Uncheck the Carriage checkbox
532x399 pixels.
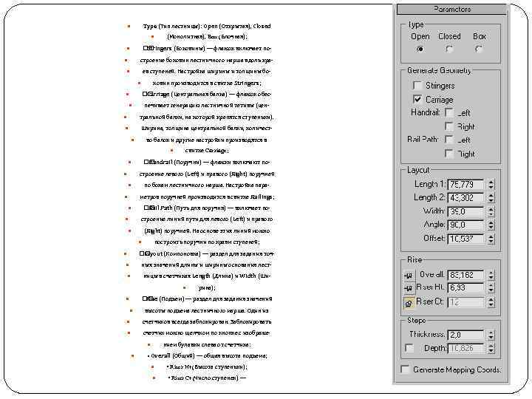(417, 99)
